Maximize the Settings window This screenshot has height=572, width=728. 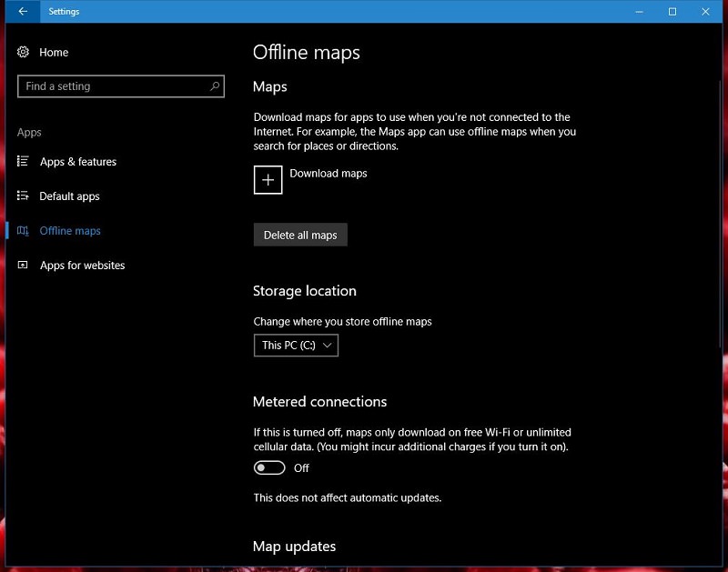(672, 12)
